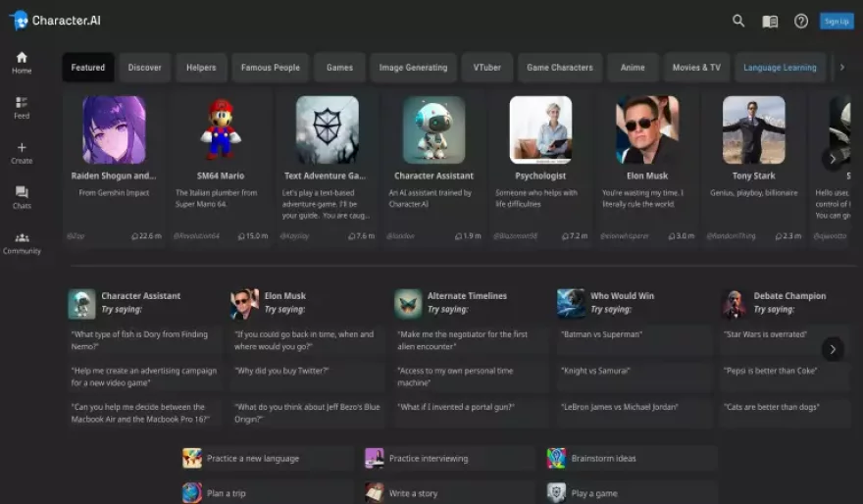Screen dimensions: 863x504
Task: Go to Home in the sidebar
Action: coord(22,63)
